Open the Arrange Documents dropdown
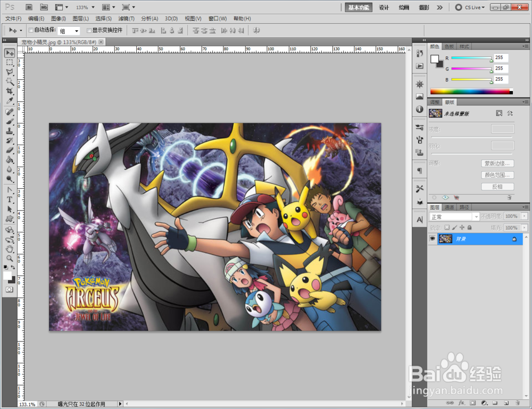 tap(109, 7)
